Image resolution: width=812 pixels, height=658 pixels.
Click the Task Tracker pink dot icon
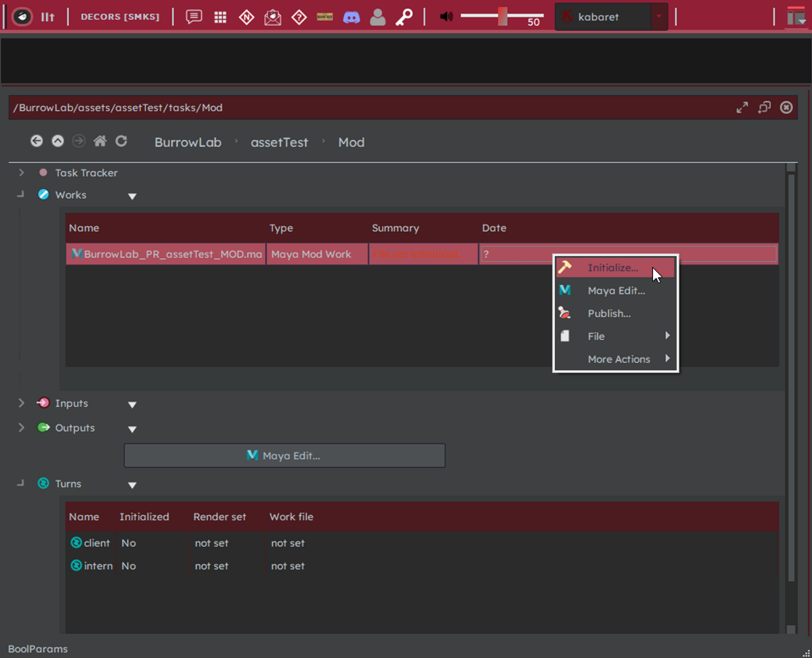tap(43, 172)
